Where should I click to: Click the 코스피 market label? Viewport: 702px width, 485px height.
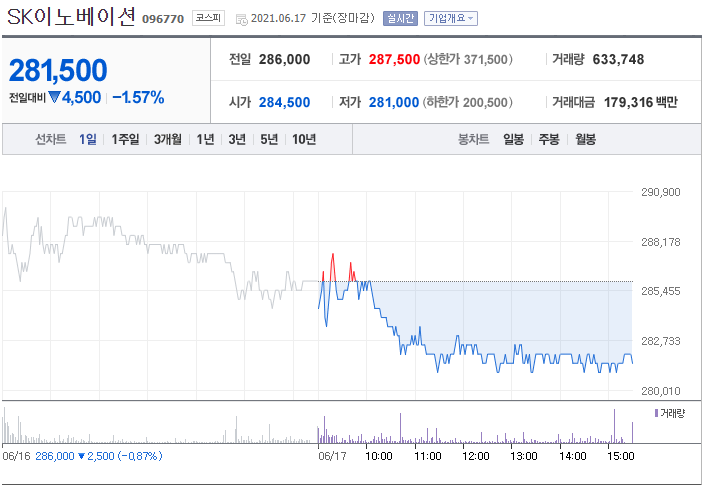(x=208, y=18)
